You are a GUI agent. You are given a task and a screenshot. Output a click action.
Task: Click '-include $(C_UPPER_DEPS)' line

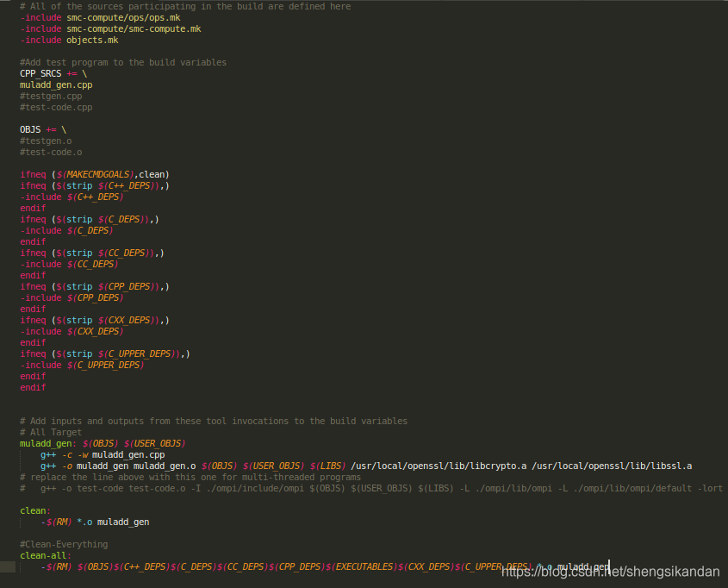point(82,365)
